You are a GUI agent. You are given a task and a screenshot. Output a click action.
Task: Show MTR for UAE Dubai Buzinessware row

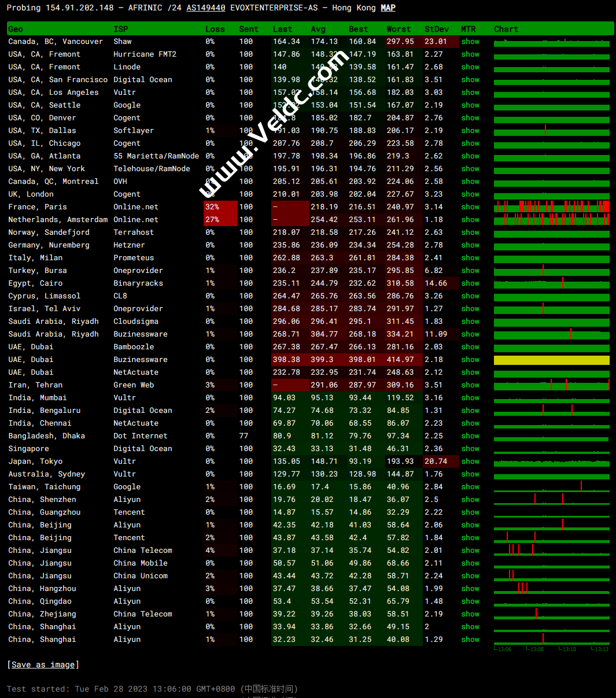470,360
